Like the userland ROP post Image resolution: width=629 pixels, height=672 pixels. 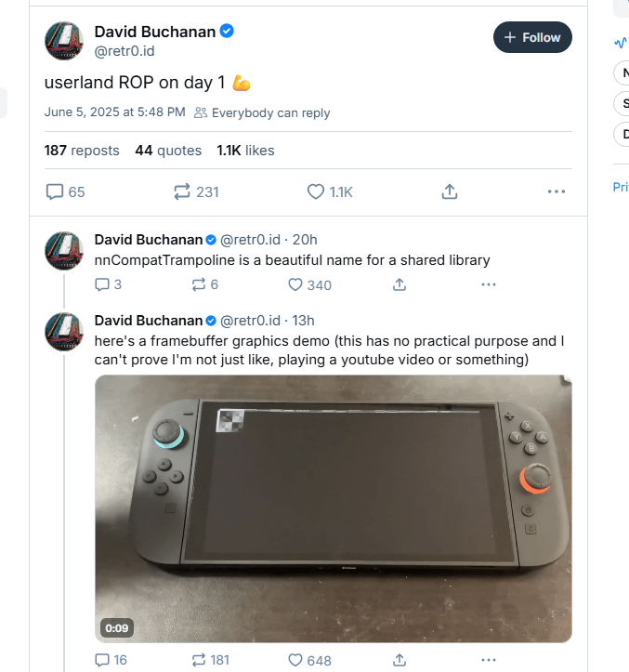click(x=316, y=191)
